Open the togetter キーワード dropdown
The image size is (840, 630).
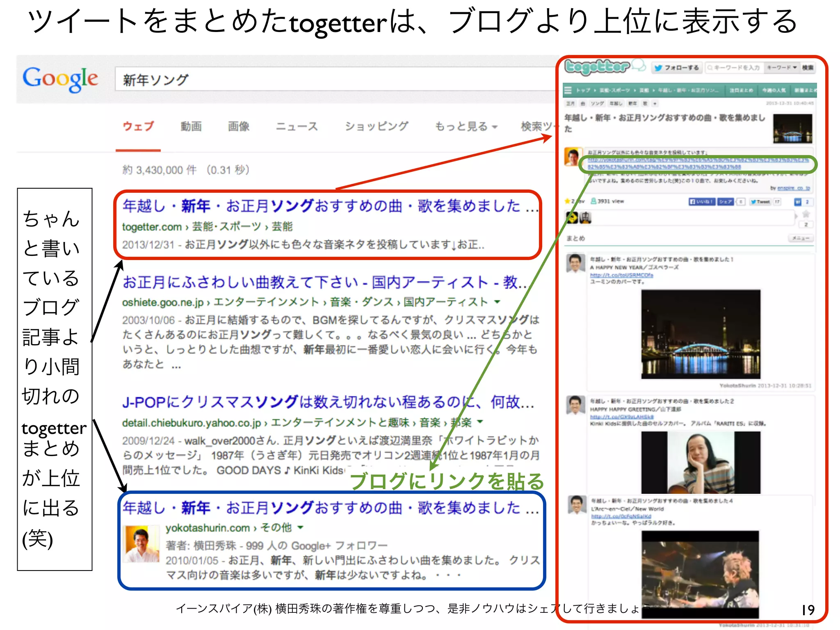(781, 68)
